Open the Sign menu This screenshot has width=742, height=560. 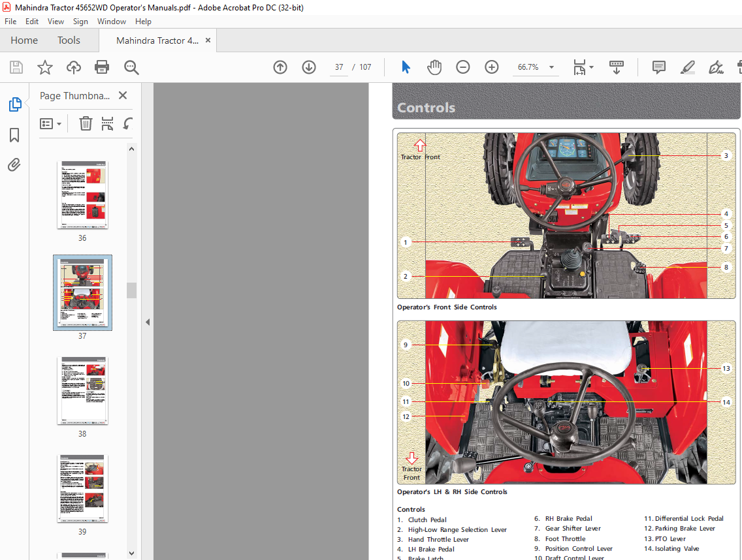[80, 22]
